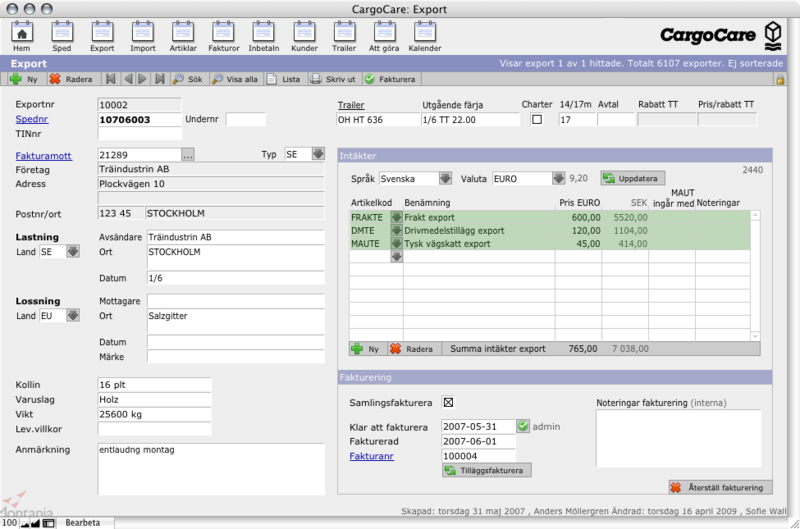Select the Frakt export row text

click(430, 217)
